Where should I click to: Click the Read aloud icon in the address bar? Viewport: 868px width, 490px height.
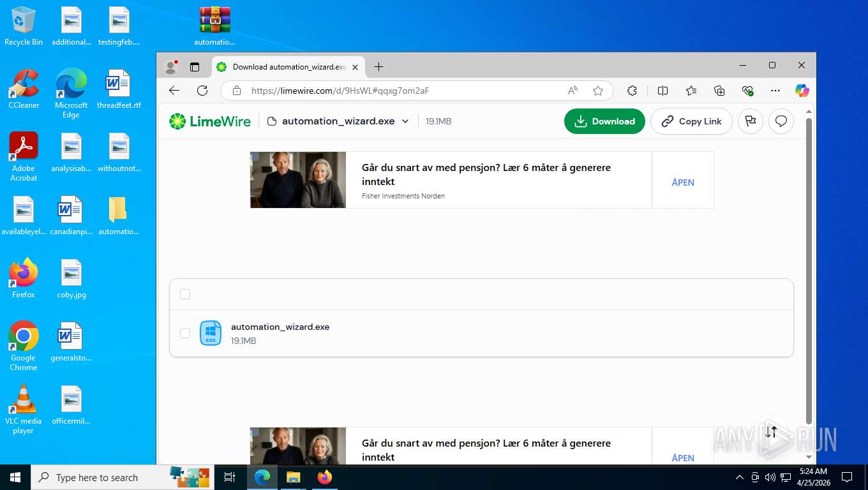tap(572, 91)
